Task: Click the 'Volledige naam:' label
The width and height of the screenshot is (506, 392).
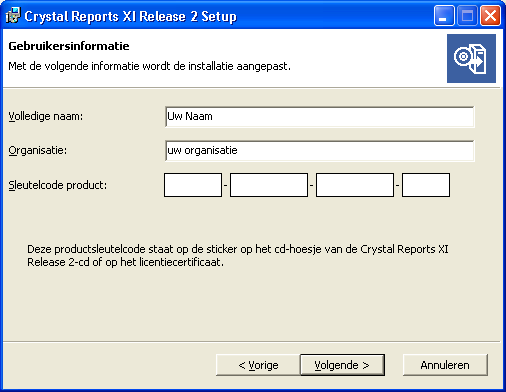Action: click(46, 116)
